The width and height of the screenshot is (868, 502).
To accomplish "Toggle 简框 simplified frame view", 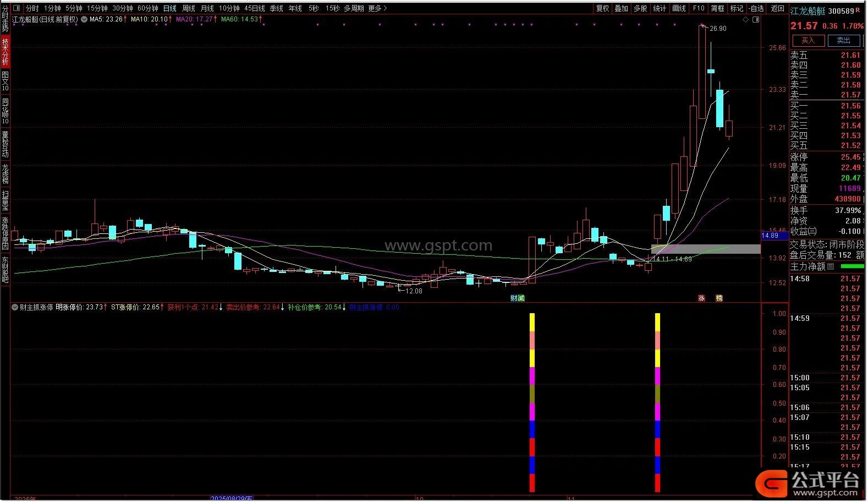I will (717, 8).
